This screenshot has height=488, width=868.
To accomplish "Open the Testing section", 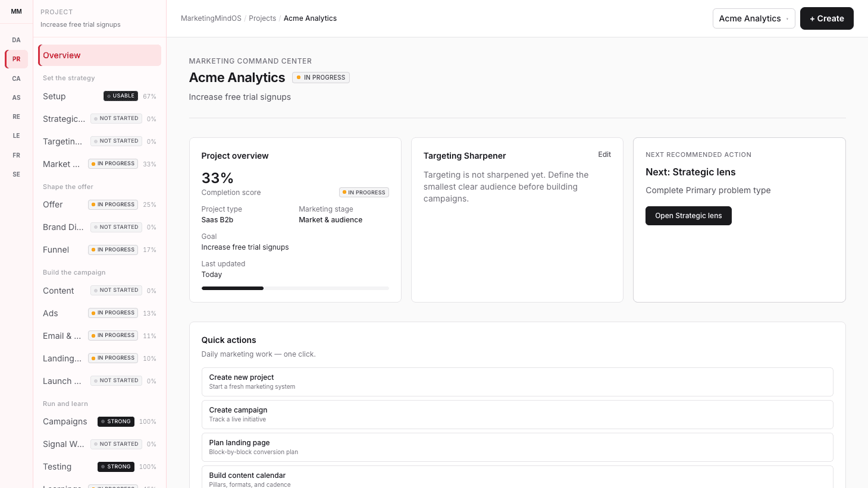I will (x=99, y=467).
